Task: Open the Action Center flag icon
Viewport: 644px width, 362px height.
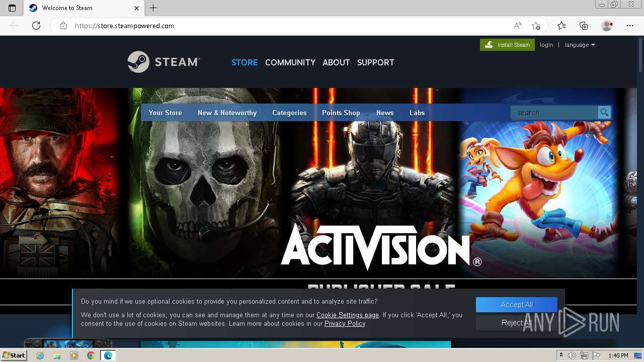Action: click(596, 355)
